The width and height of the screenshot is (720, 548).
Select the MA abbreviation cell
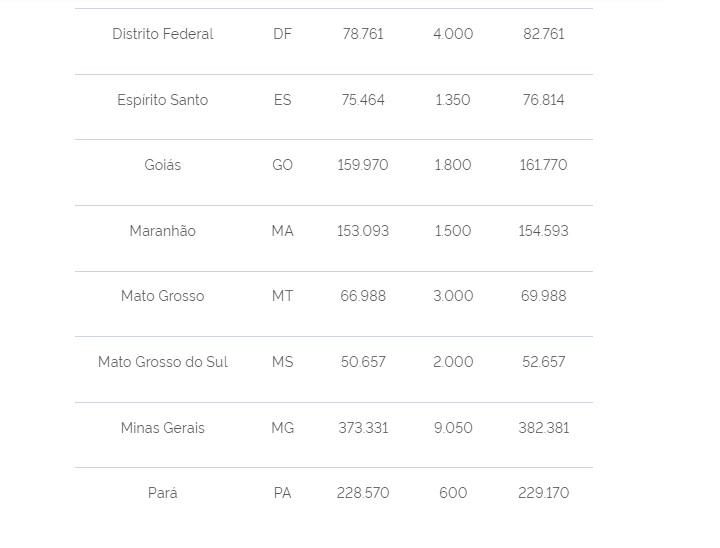click(282, 231)
